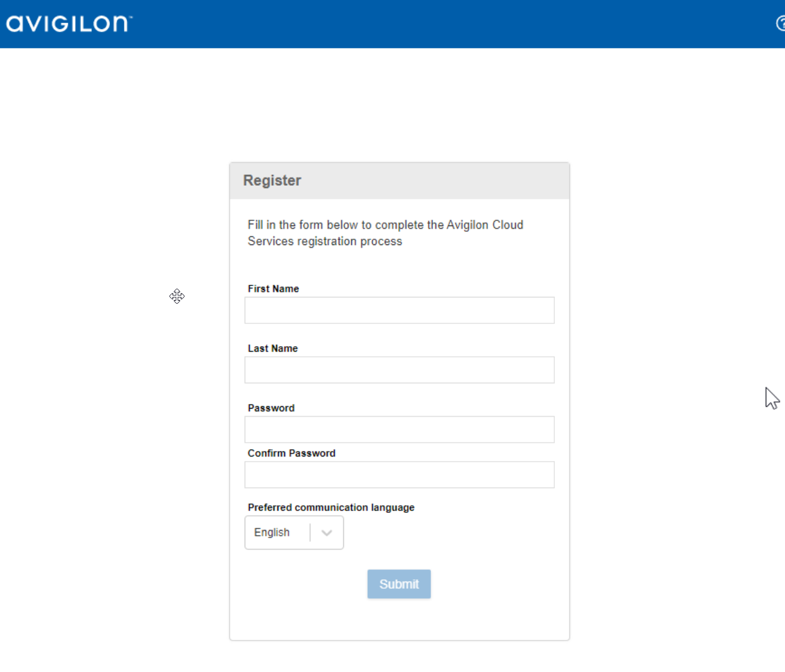Image resolution: width=785 pixels, height=672 pixels.
Task: Select the Password entry field
Action: [x=399, y=429]
